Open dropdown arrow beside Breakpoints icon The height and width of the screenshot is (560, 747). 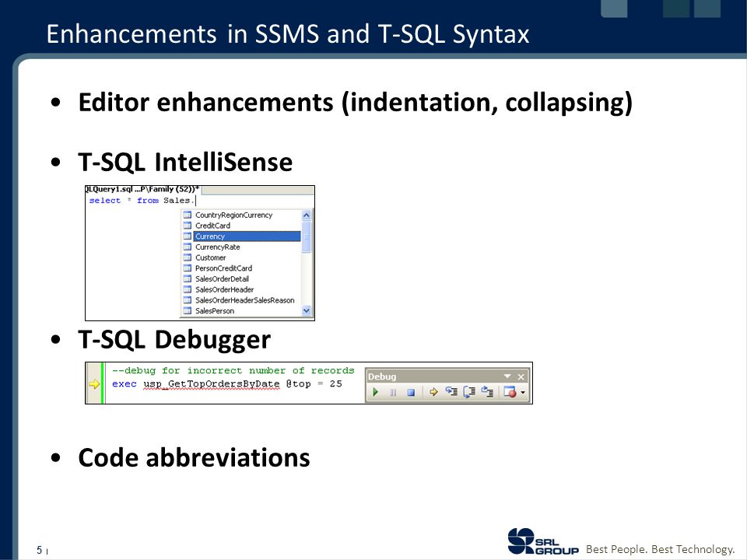pos(523,393)
